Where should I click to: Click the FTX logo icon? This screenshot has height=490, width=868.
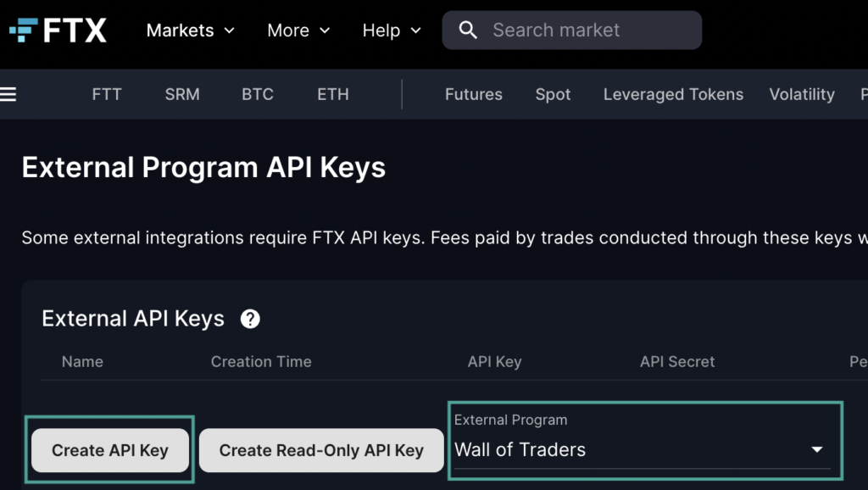coord(23,31)
